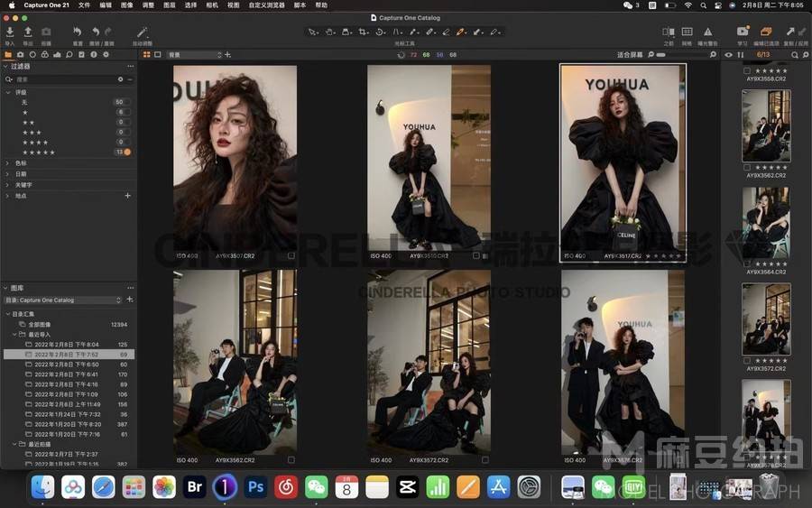Click the 导出 (Export) toolbar icon
The image size is (812, 508).
point(28,32)
